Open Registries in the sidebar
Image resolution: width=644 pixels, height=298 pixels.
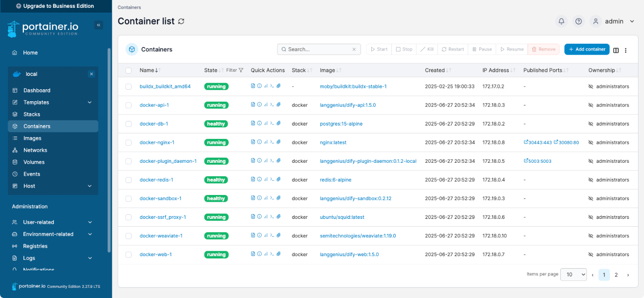point(53,246)
